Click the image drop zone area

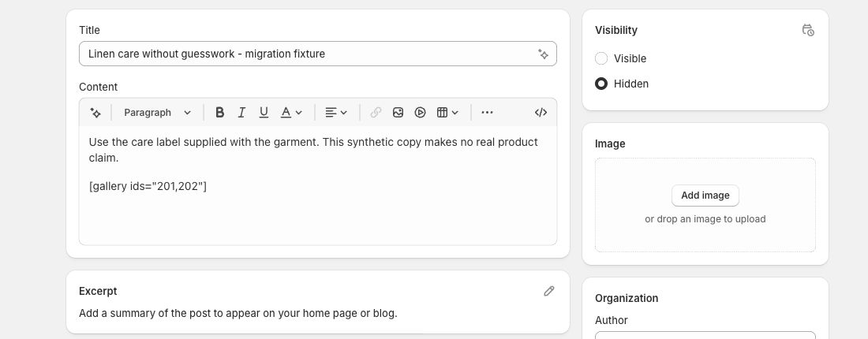tap(705, 205)
